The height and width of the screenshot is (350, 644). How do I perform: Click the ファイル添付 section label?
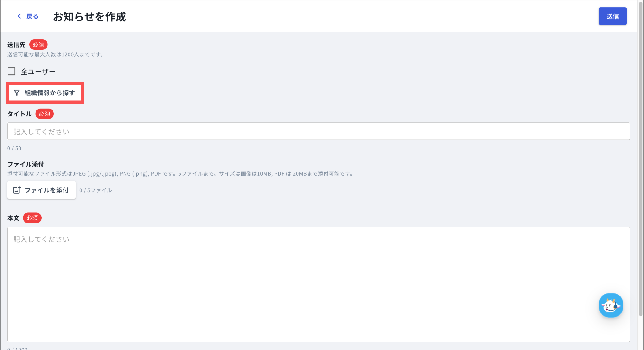(26, 164)
